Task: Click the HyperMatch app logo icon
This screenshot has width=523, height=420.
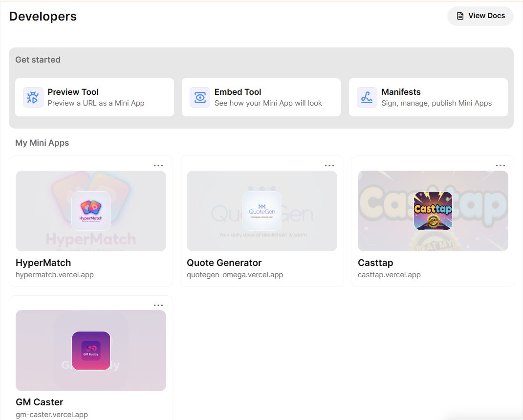Action: click(x=91, y=211)
